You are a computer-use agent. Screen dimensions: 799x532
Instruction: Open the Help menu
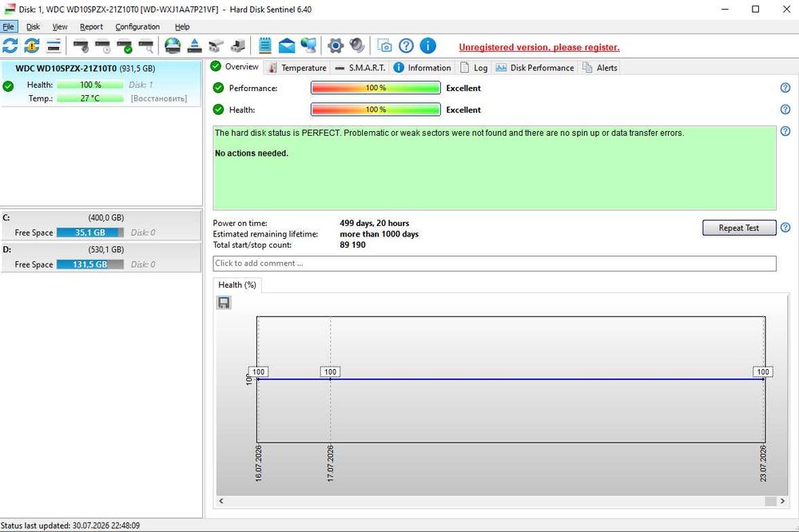182,26
